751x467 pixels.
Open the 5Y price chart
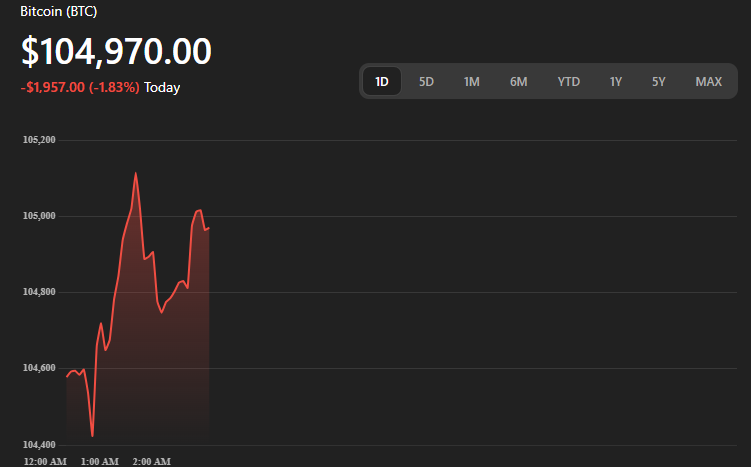click(x=658, y=81)
